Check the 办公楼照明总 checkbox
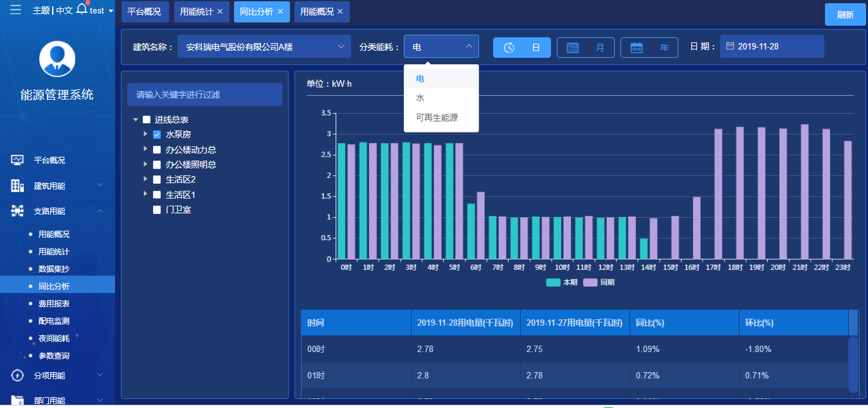The width and height of the screenshot is (868, 408). point(157,164)
